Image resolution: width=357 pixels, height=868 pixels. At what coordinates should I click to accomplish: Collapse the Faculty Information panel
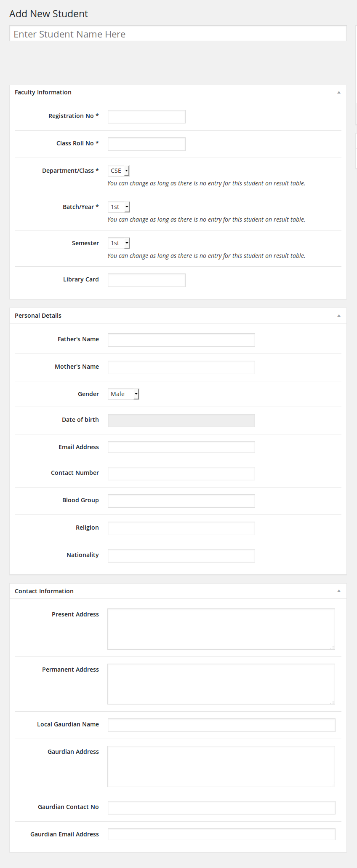click(x=338, y=92)
